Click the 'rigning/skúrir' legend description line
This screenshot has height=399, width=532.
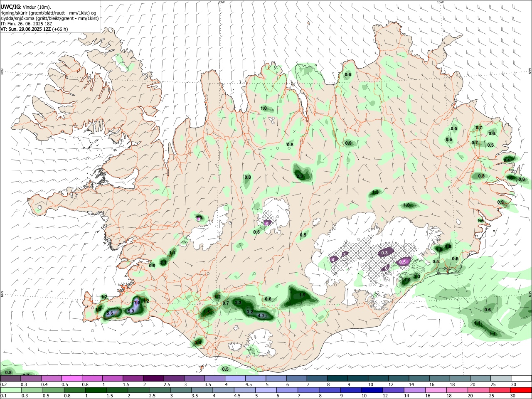tap(48, 13)
